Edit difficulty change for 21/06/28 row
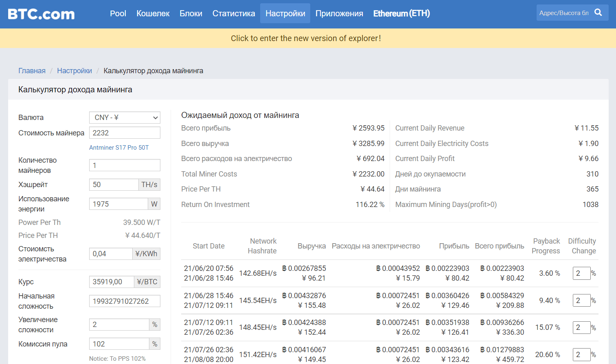Screen dimensions: 616x364 click(x=581, y=301)
